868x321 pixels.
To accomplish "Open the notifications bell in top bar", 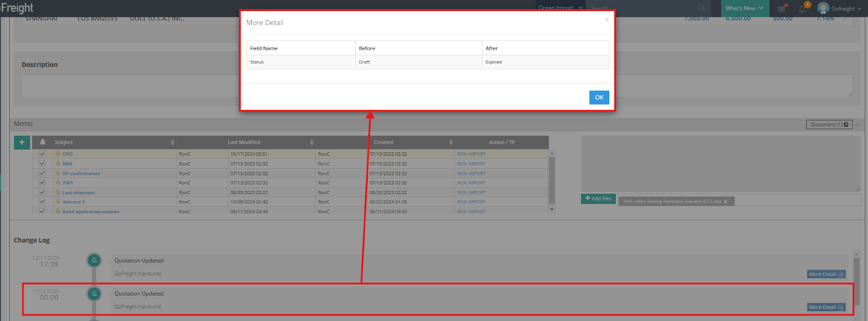I will tap(802, 9).
